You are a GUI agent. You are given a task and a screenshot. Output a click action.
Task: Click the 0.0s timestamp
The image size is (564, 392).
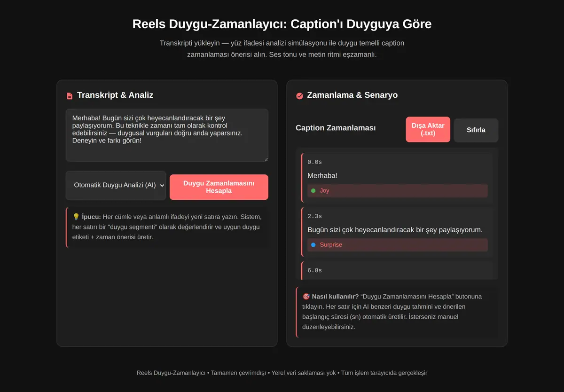pyautogui.click(x=314, y=162)
